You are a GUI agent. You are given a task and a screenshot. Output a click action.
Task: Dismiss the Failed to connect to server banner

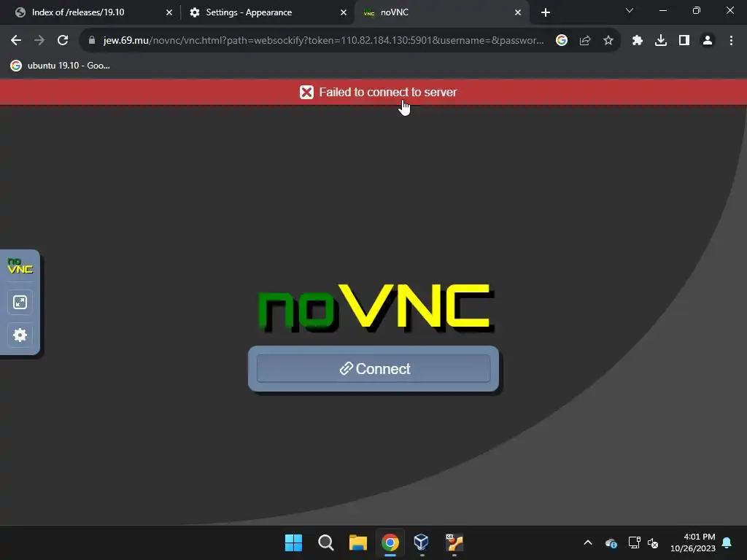[x=373, y=92]
